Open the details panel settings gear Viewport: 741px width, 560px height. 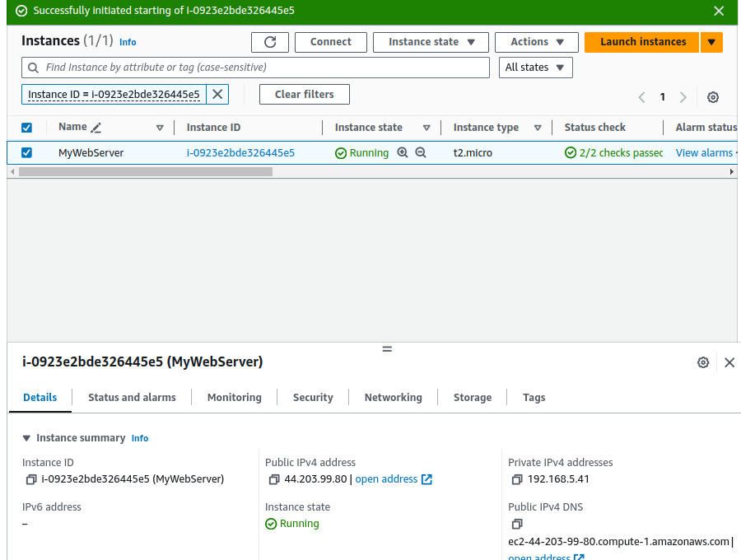pyautogui.click(x=703, y=362)
